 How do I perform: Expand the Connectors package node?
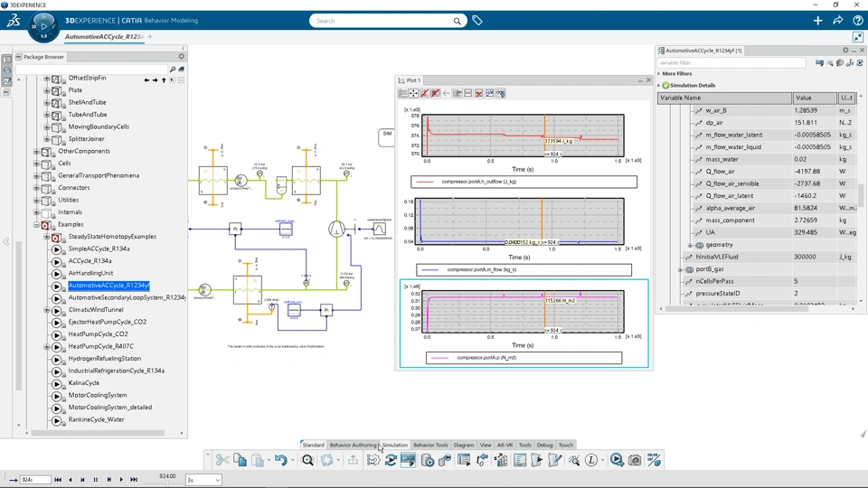pyautogui.click(x=36, y=188)
